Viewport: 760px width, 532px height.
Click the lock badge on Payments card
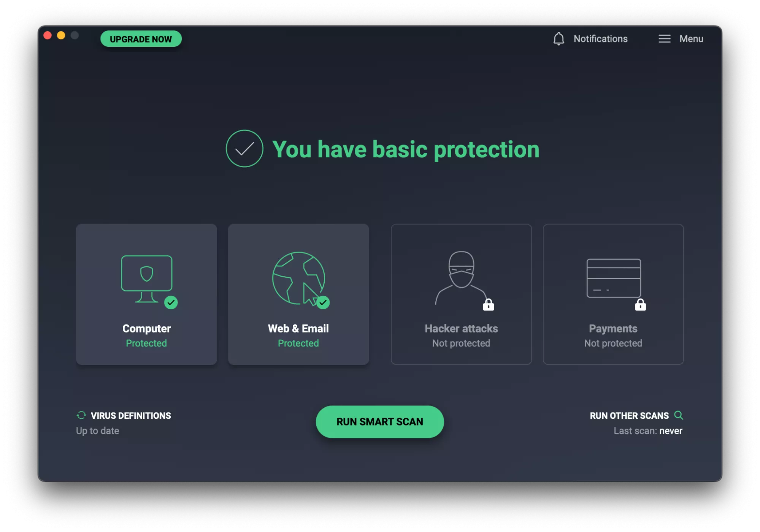coord(640,305)
